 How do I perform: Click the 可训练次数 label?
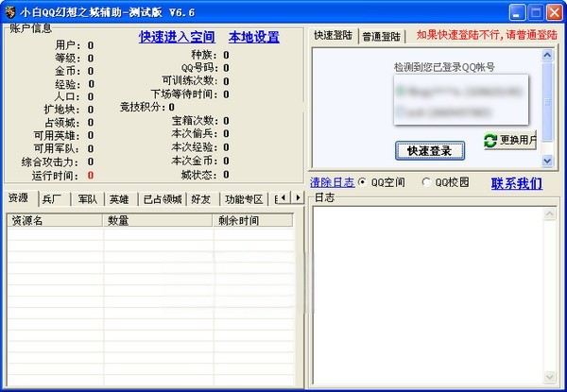pos(190,80)
